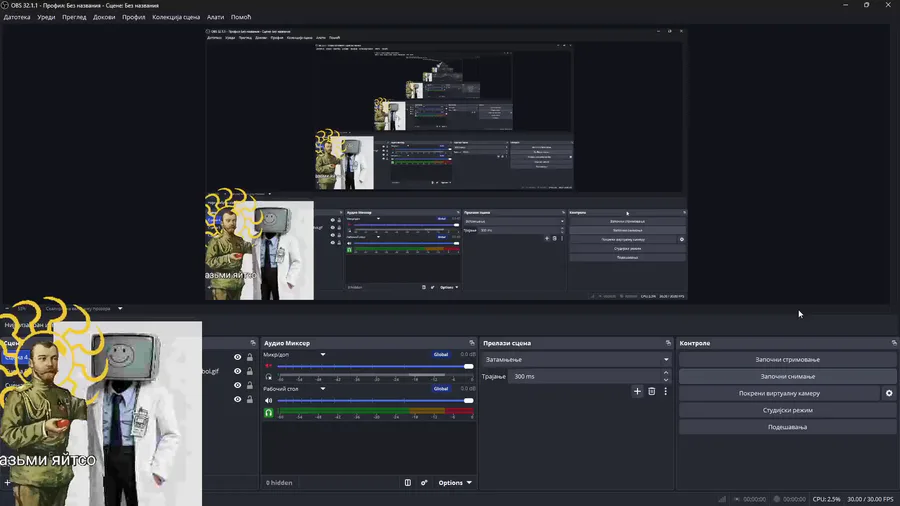Open Подешавања settings button
Viewport: 900px width, 506px height.
[x=787, y=427]
